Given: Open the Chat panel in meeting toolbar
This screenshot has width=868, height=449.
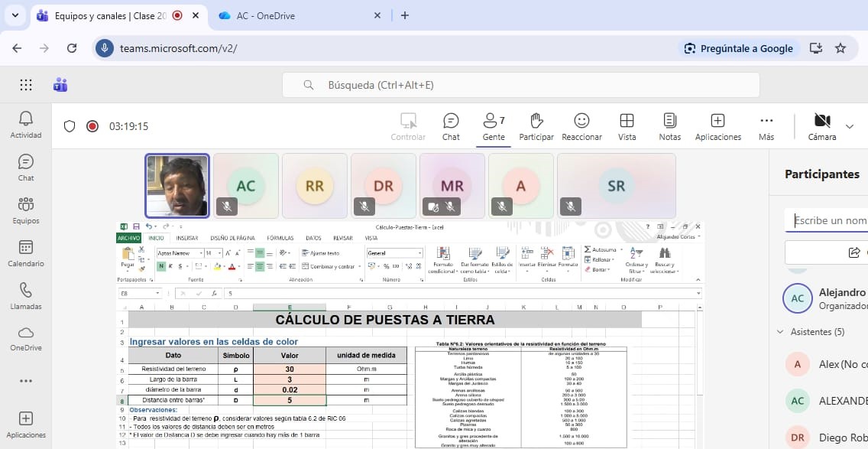Looking at the screenshot, I should coord(451,126).
